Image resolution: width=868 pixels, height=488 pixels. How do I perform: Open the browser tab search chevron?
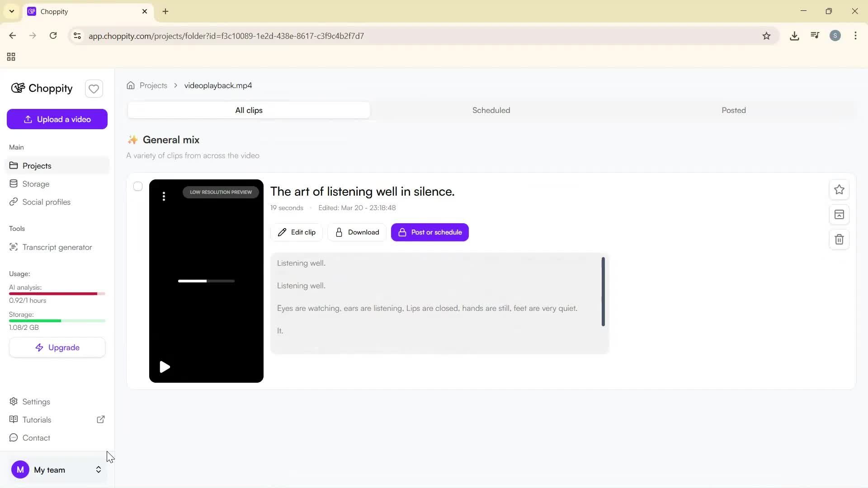tap(11, 11)
